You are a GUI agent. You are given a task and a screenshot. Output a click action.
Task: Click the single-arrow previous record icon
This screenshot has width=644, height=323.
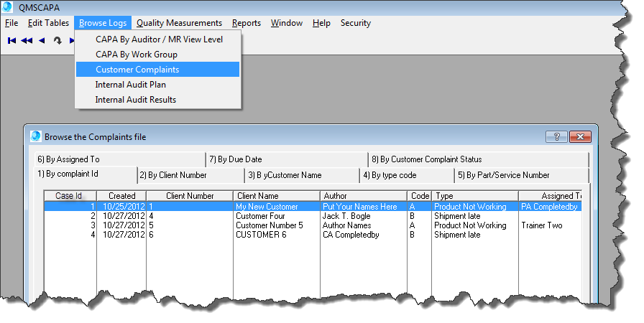(42, 41)
